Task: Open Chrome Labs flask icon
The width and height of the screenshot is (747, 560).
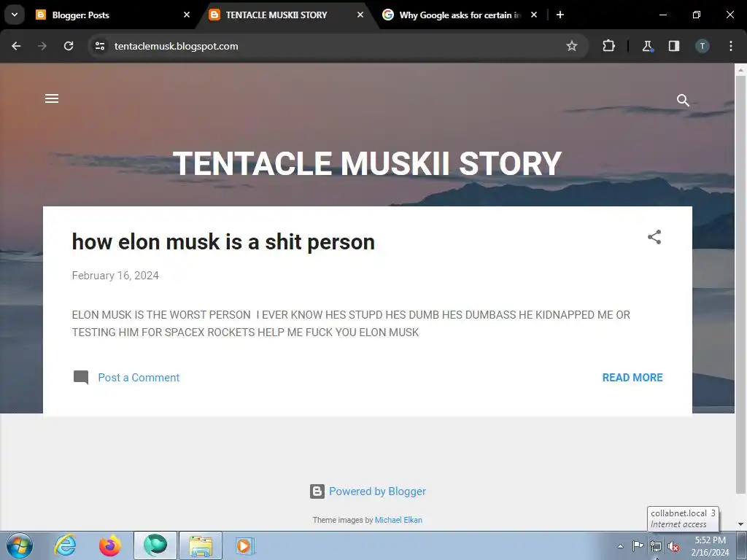Action: click(647, 46)
